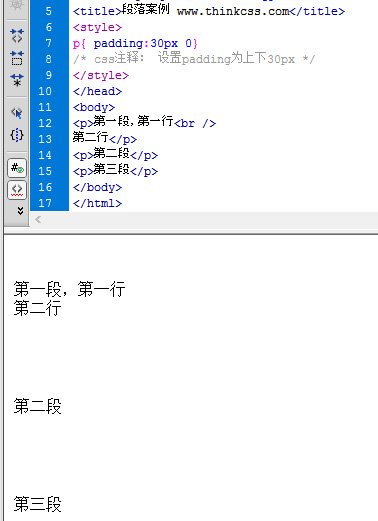
Task: Click line number 14 in gutter
Action: 45,155
